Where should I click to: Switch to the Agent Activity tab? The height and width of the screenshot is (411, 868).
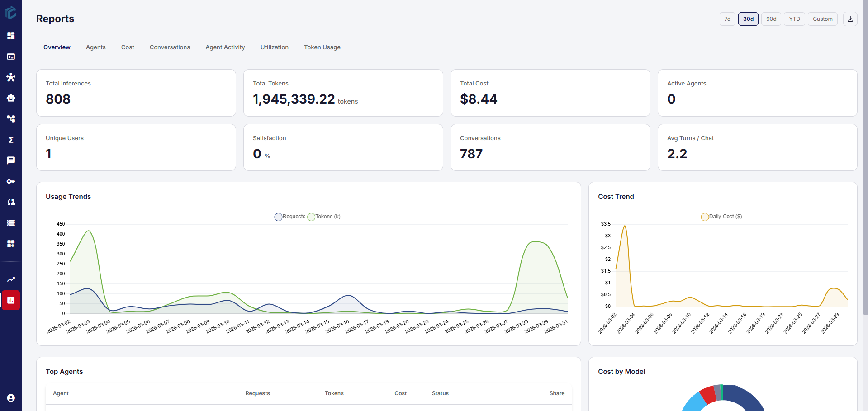225,47
